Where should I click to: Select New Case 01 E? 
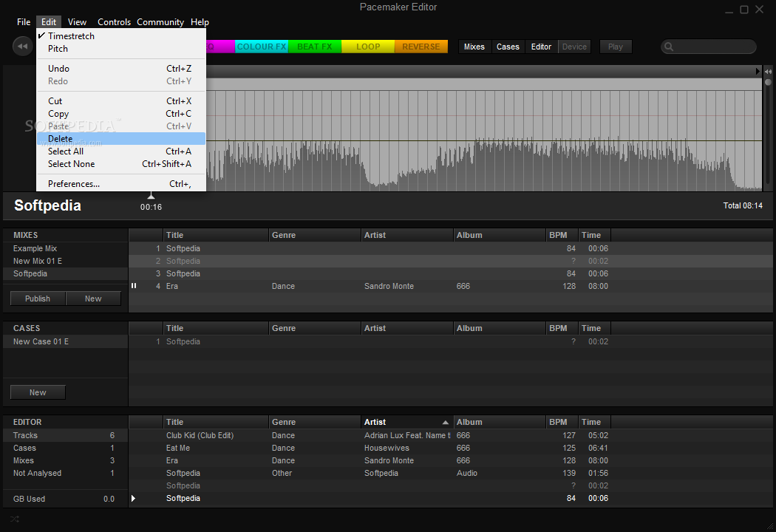[x=65, y=341]
